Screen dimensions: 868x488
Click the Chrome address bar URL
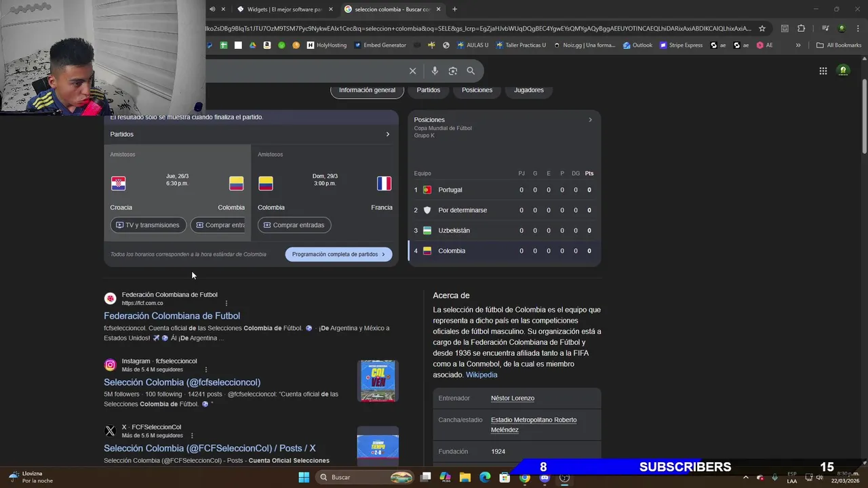[x=478, y=28]
